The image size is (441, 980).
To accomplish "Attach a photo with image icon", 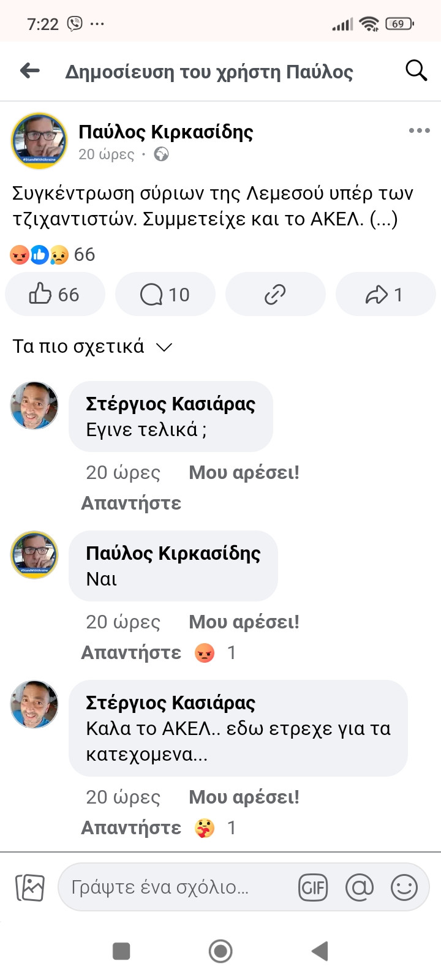I will pos(30,887).
